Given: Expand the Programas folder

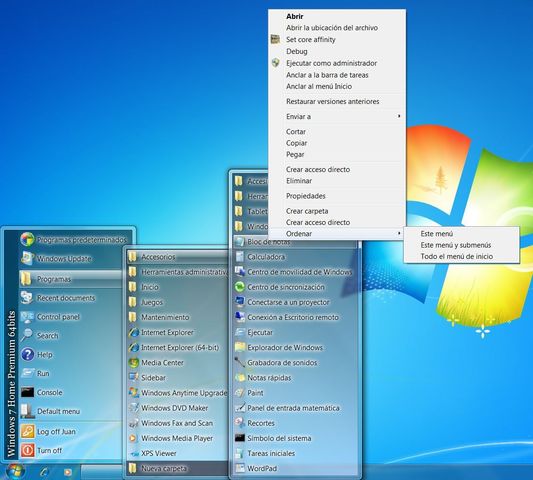Looking at the screenshot, I should tap(70, 279).
